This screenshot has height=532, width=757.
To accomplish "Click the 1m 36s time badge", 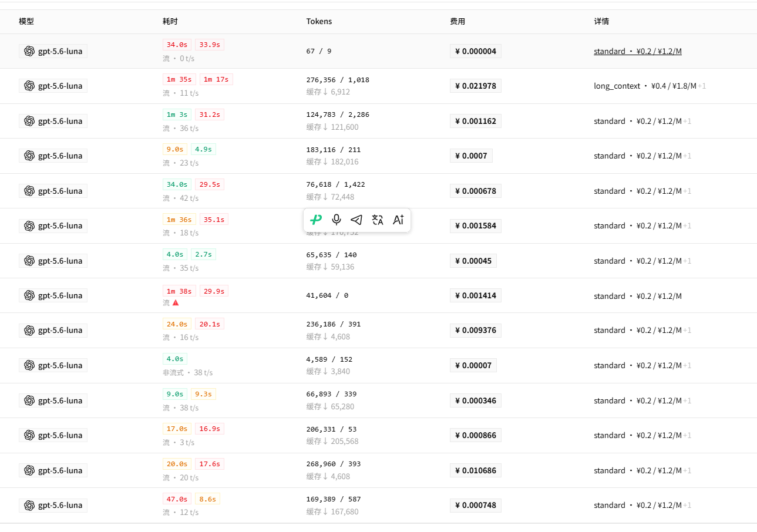I will click(x=179, y=220).
